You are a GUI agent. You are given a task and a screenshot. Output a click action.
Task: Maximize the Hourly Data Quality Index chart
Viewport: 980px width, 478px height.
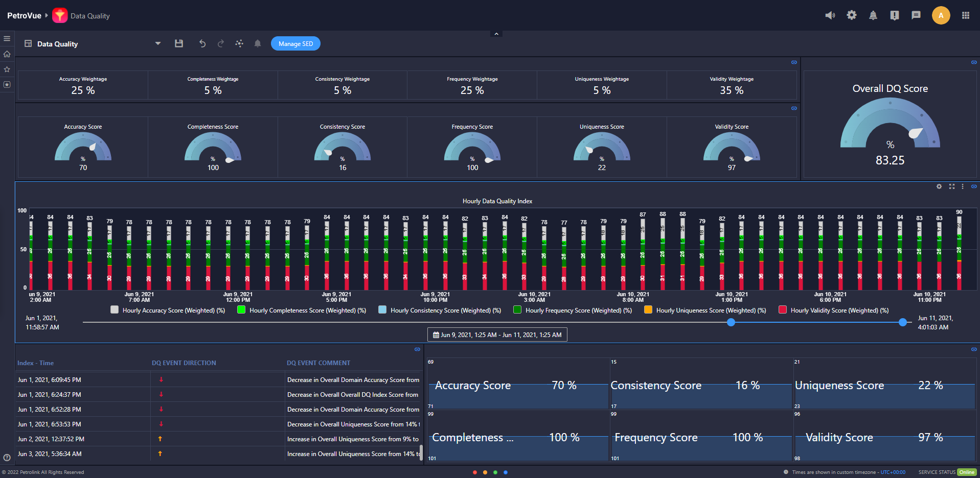tap(951, 187)
